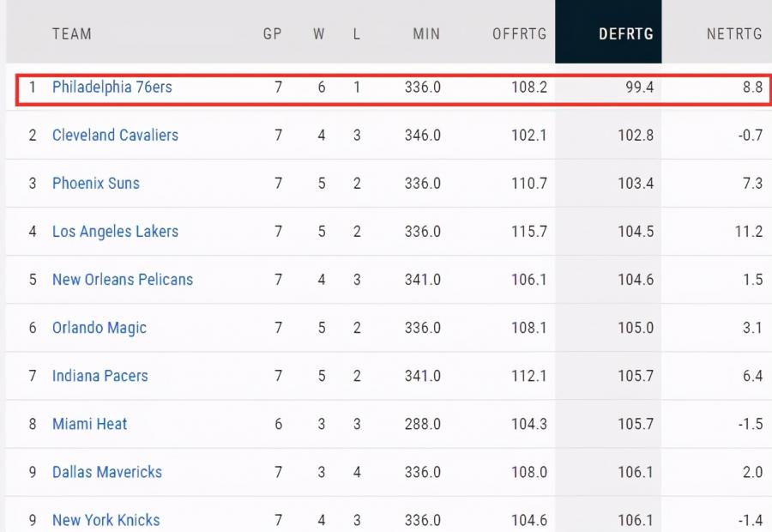The width and height of the screenshot is (772, 532).
Task: Click the highlighted DEFRTG column header
Action: click(x=625, y=33)
